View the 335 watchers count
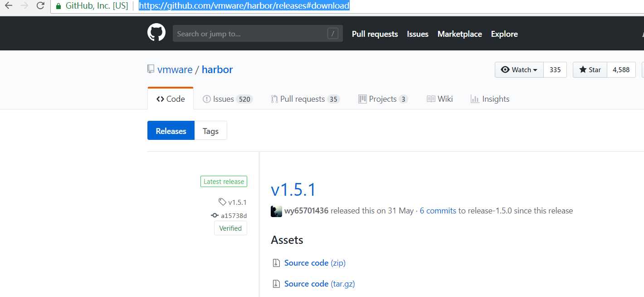This screenshot has height=297, width=644. pos(555,69)
